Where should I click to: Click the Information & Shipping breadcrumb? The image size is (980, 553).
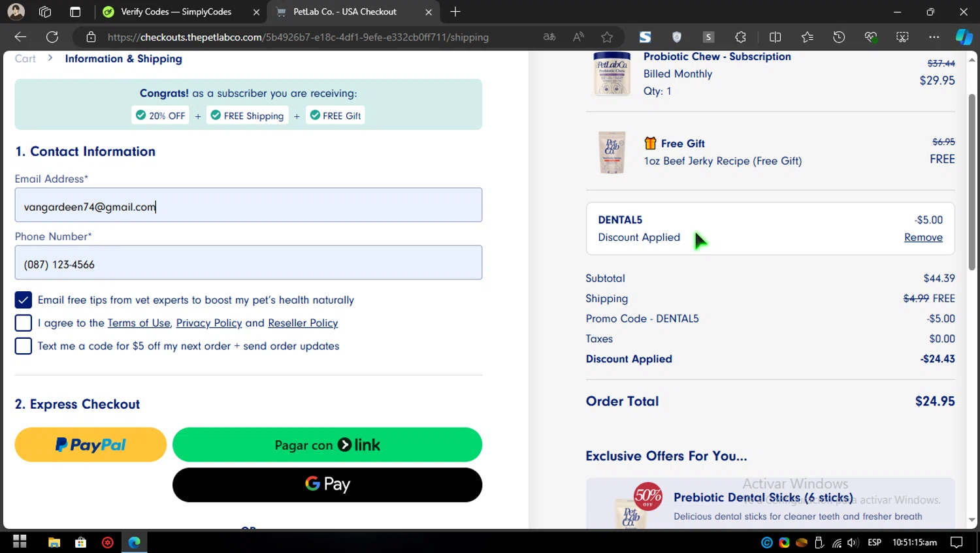pyautogui.click(x=123, y=59)
